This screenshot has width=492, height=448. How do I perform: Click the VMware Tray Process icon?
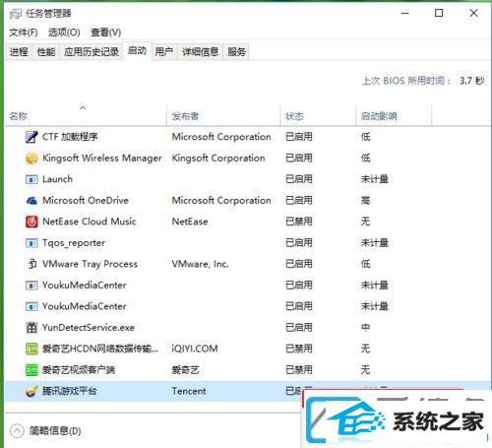point(31,264)
